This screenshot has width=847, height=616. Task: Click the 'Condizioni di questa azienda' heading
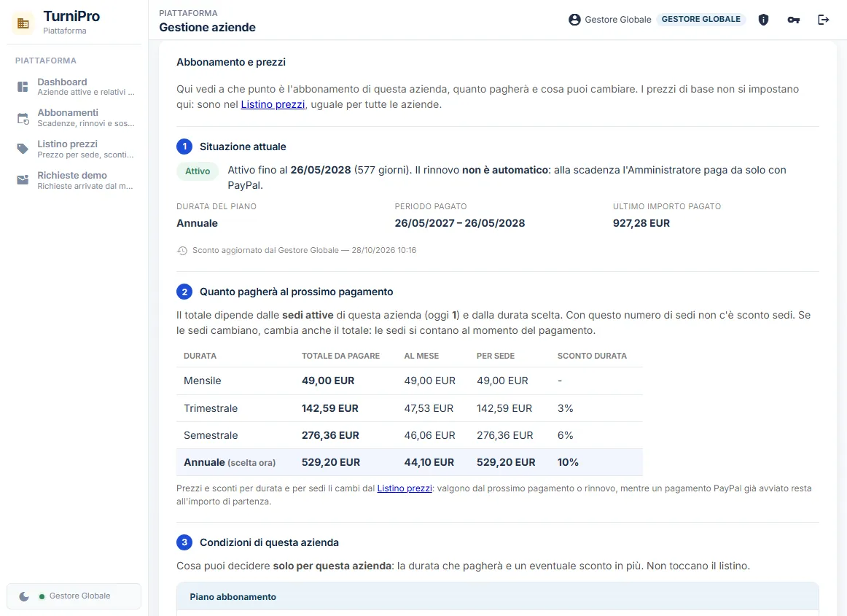click(270, 542)
